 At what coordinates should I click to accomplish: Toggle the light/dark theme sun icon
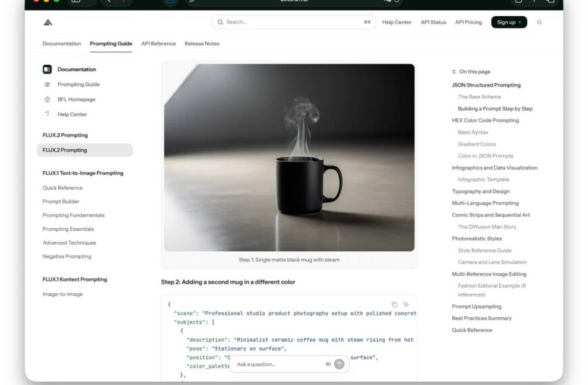pyautogui.click(x=539, y=22)
